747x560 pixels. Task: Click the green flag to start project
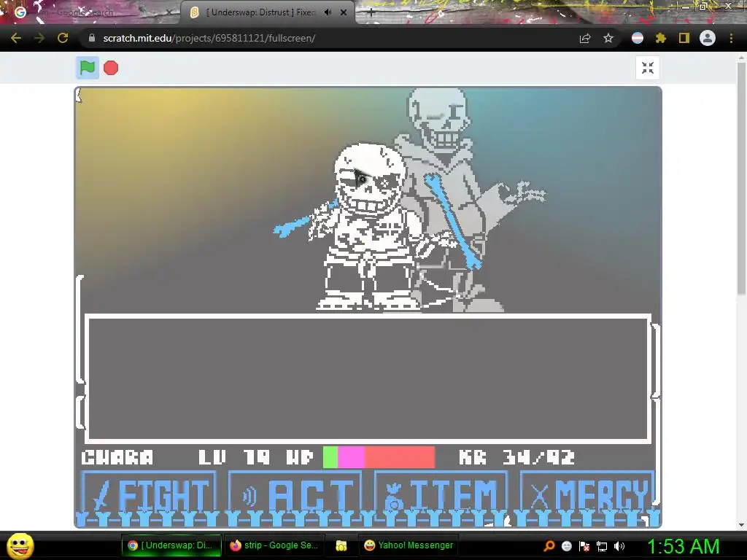pyautogui.click(x=88, y=68)
